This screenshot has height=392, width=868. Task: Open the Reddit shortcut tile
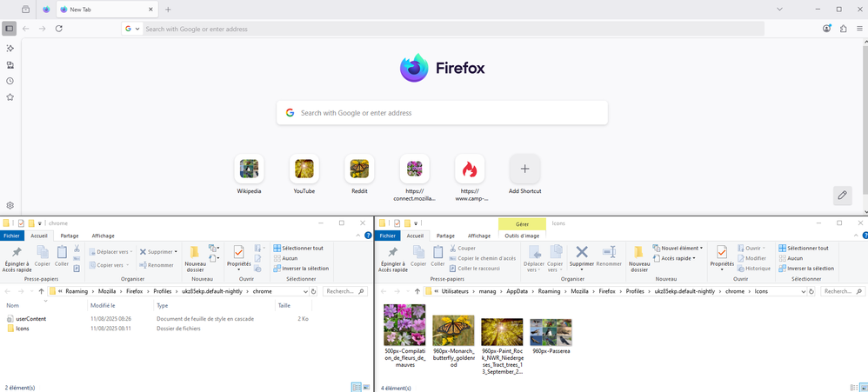pyautogui.click(x=359, y=169)
